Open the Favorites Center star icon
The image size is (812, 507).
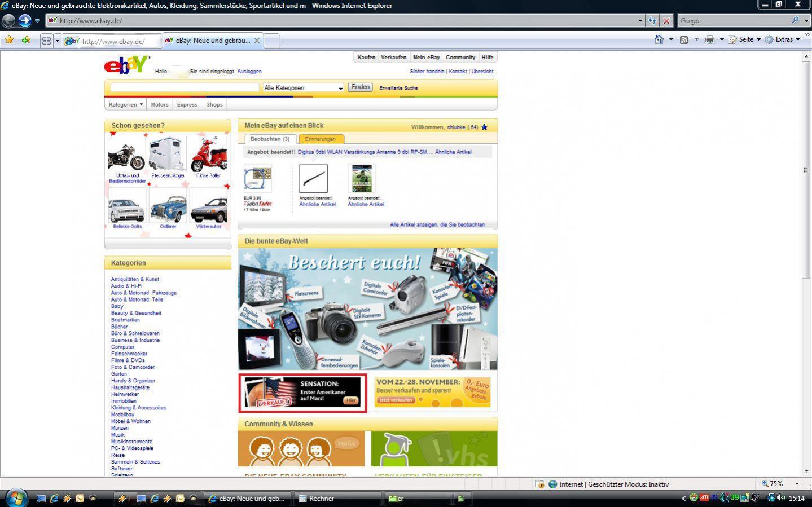pos(9,40)
